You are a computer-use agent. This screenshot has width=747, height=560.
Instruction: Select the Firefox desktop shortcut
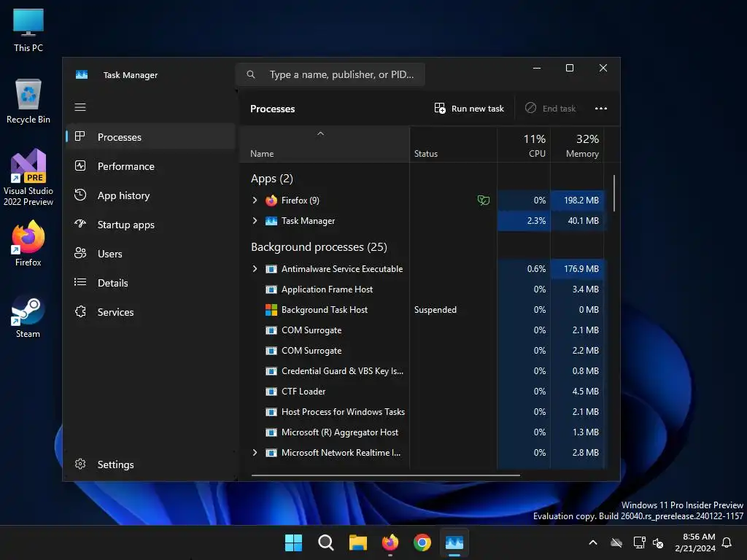click(28, 244)
